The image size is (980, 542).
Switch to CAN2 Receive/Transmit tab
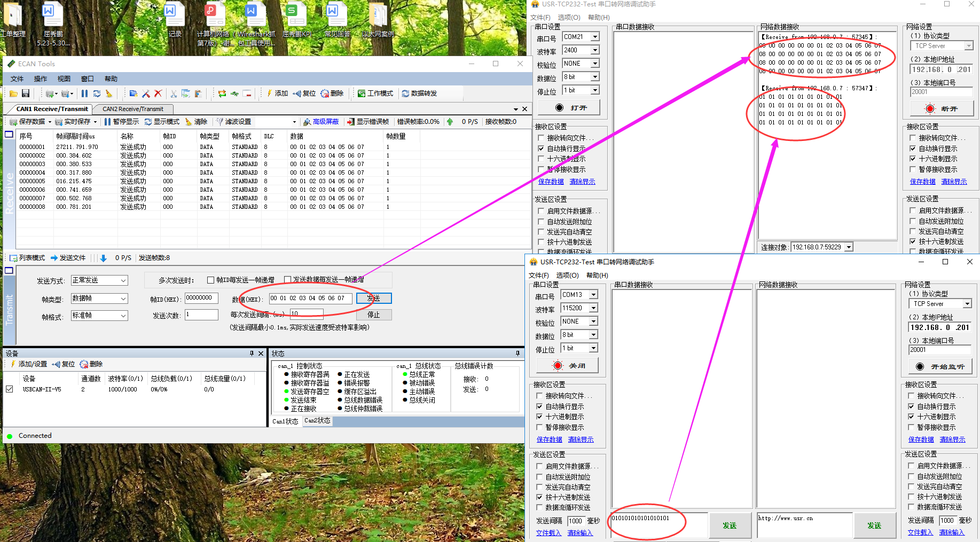click(x=133, y=109)
